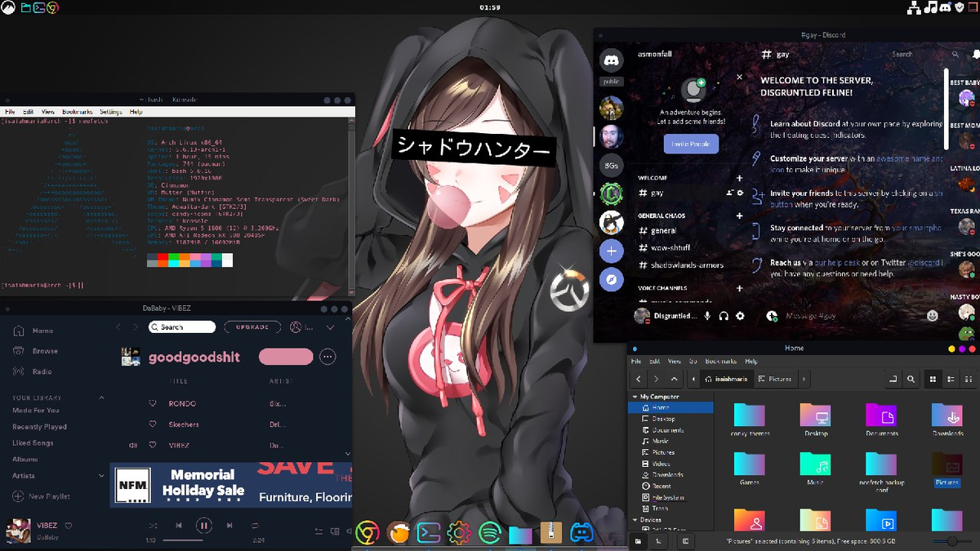The image size is (980, 551).
Task: Open emoji picker in Discord message box
Action: point(933,315)
